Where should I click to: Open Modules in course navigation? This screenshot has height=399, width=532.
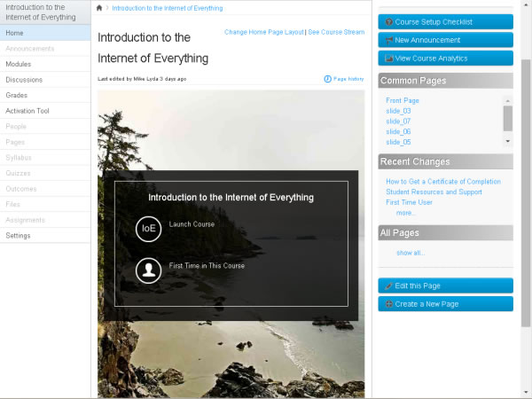coord(18,65)
